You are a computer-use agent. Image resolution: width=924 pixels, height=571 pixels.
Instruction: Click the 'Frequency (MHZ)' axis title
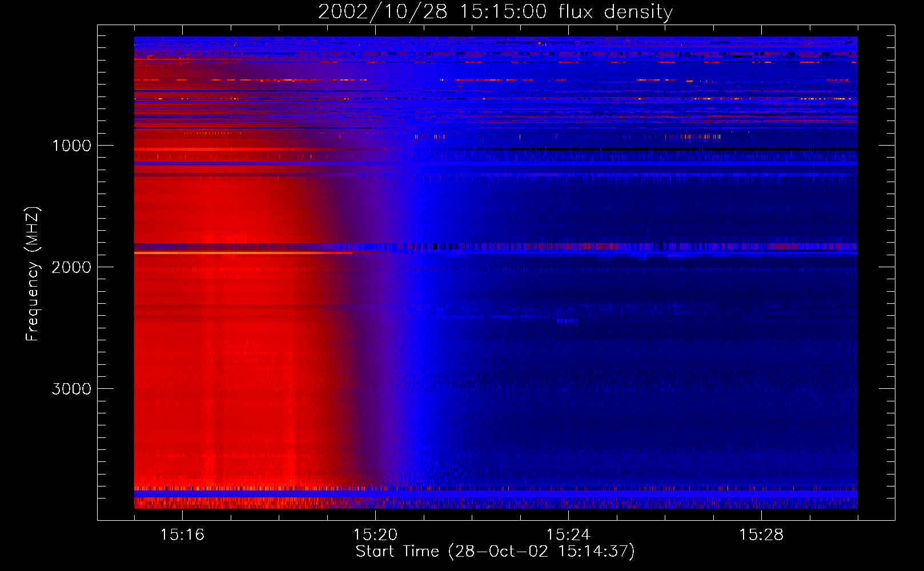[x=33, y=274]
